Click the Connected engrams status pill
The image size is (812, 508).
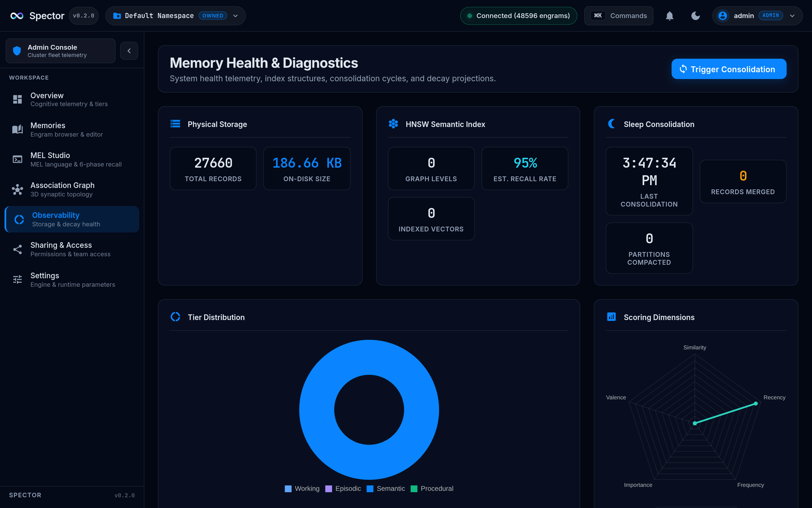point(518,16)
